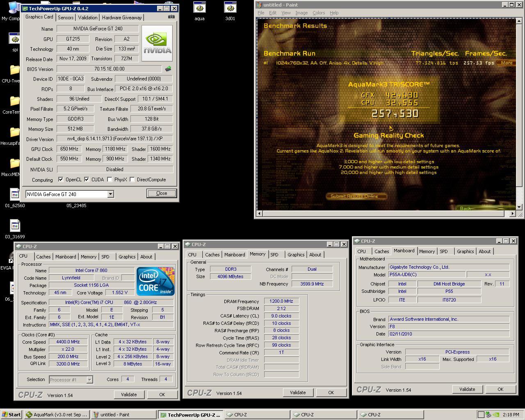
Task: Open the Memory tab in CPU-Z Mainboard window
Action: tap(427, 251)
